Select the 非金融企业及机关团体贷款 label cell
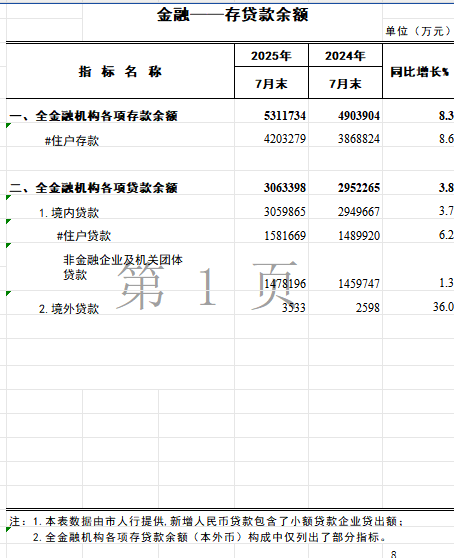Screen dimensions: 454x558 click(123, 267)
